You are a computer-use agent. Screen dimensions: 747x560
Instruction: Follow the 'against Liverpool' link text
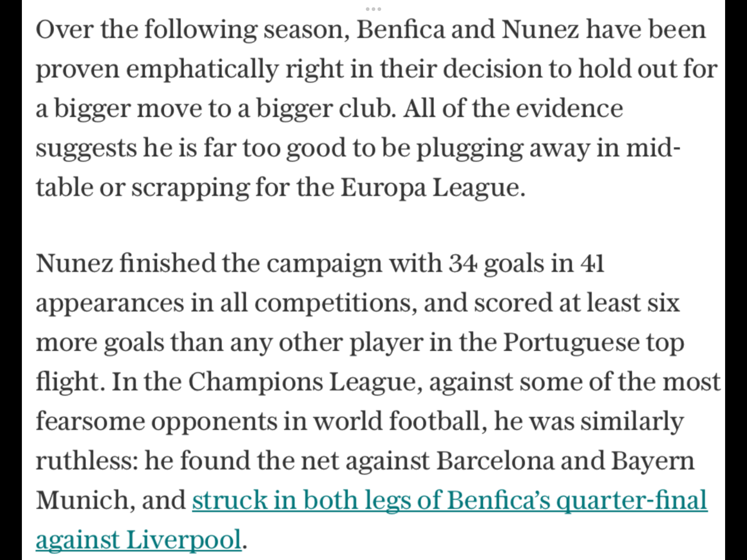click(139, 540)
